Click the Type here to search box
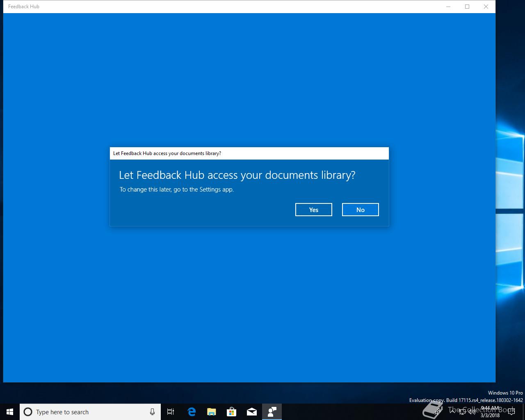 click(x=90, y=412)
